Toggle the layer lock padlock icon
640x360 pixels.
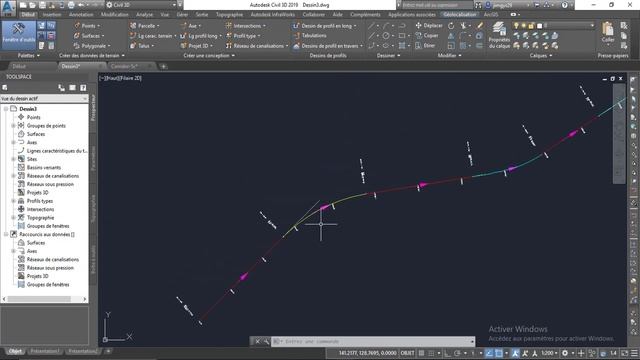pyautogui.click(x=531, y=26)
